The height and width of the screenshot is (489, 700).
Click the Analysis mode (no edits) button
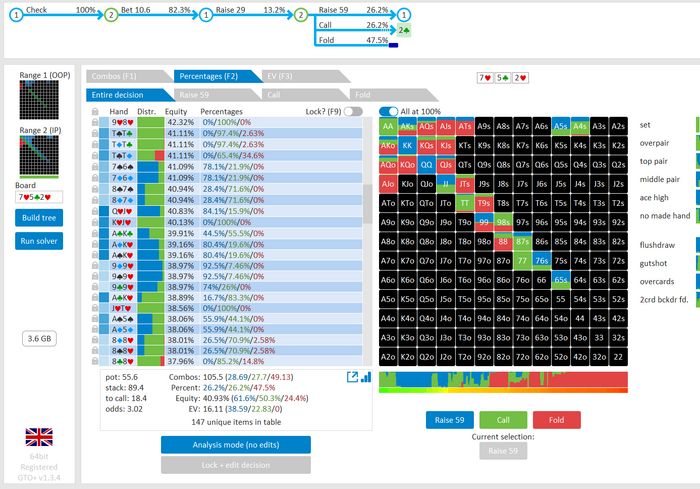click(235, 444)
